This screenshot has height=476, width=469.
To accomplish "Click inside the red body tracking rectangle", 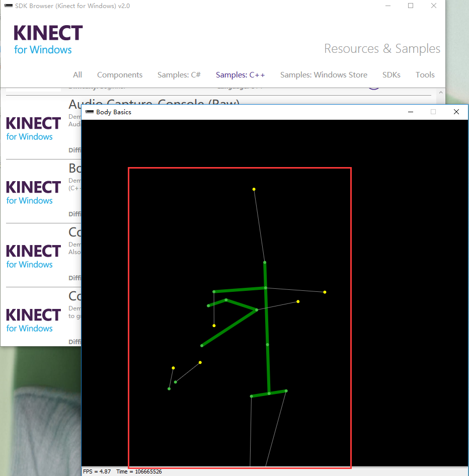I will point(240,317).
